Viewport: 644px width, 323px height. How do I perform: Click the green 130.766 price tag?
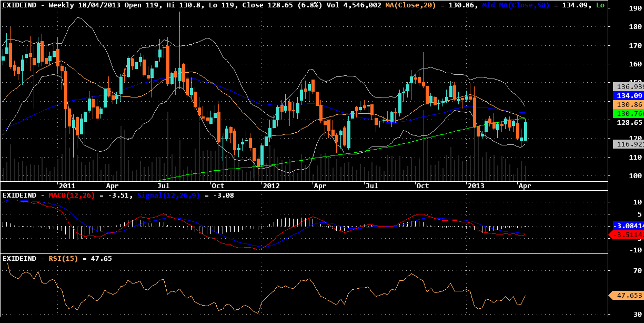point(628,113)
